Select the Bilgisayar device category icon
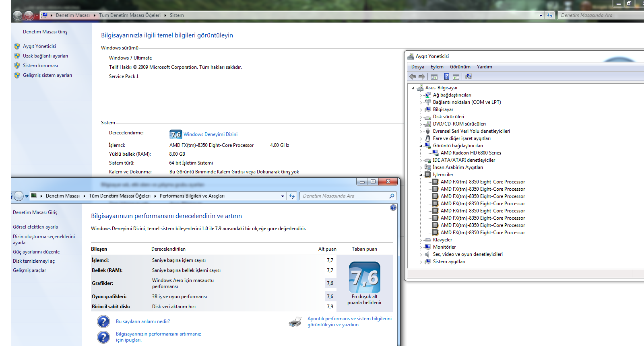The image size is (644, 346). click(428, 109)
